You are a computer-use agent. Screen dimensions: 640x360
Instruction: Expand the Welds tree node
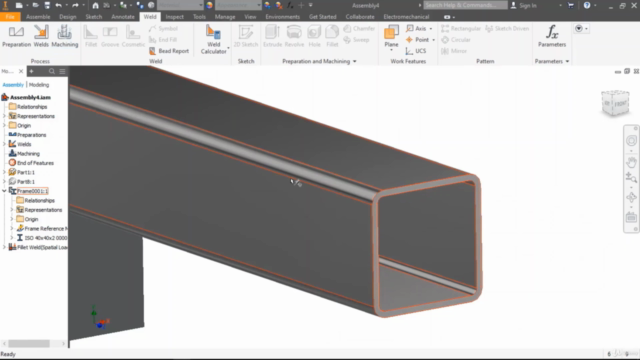point(4,144)
